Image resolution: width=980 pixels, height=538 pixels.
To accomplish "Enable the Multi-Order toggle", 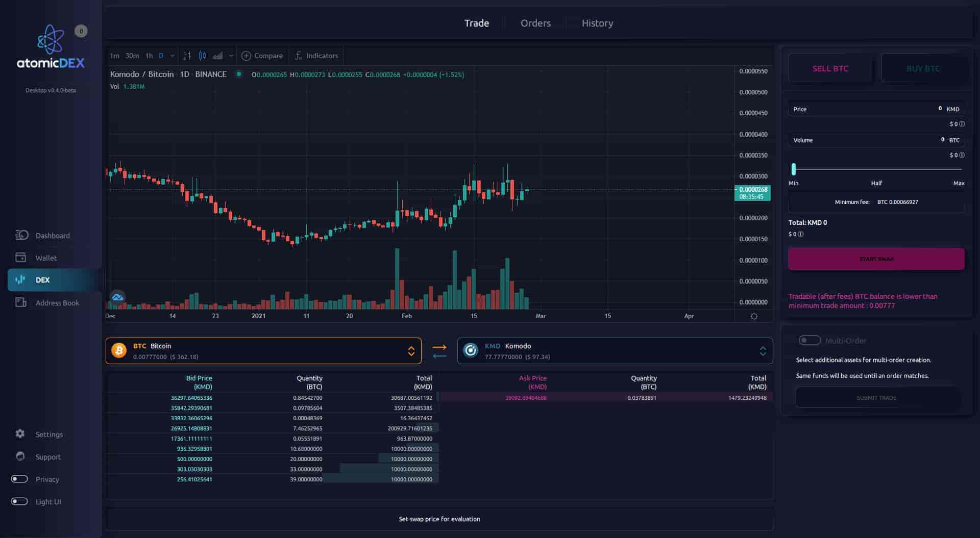I will point(810,340).
